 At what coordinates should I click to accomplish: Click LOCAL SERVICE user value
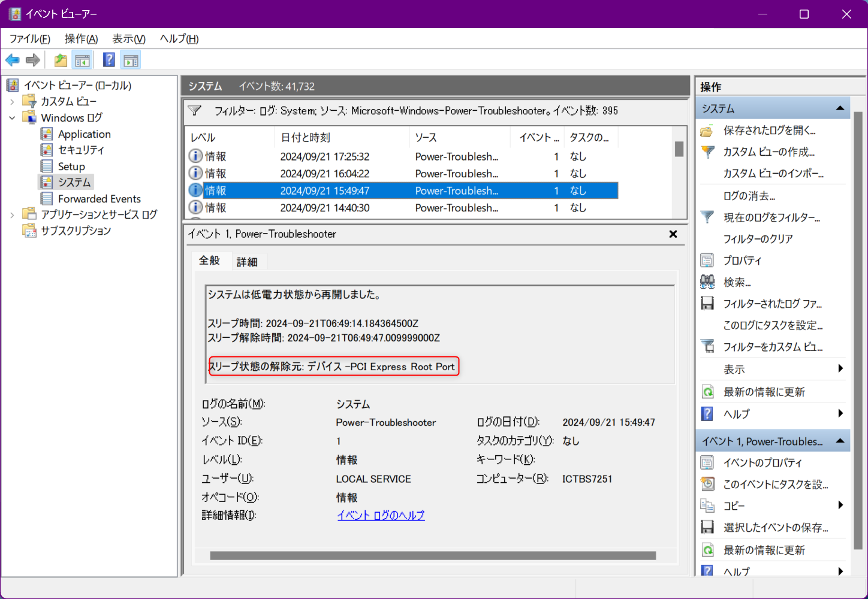point(373,479)
